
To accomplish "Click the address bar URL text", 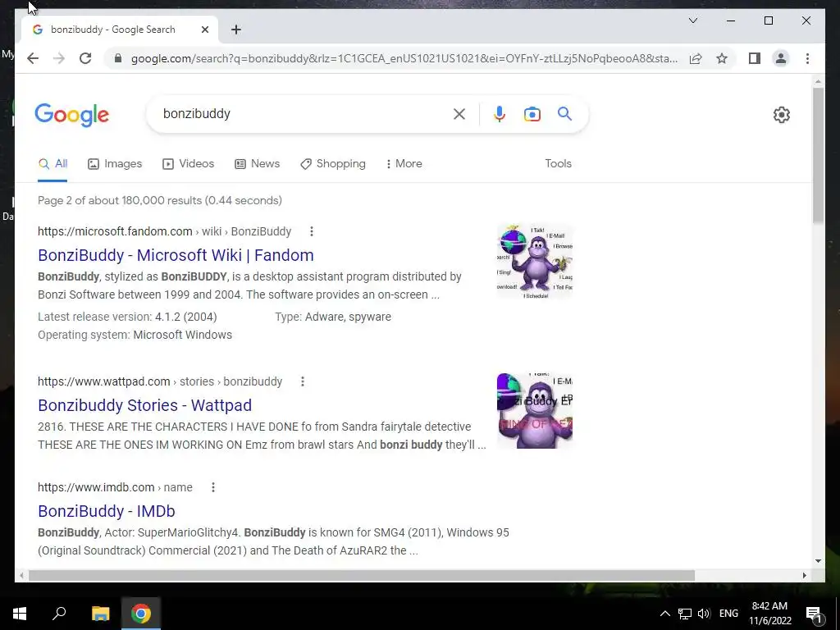I will point(404,58).
